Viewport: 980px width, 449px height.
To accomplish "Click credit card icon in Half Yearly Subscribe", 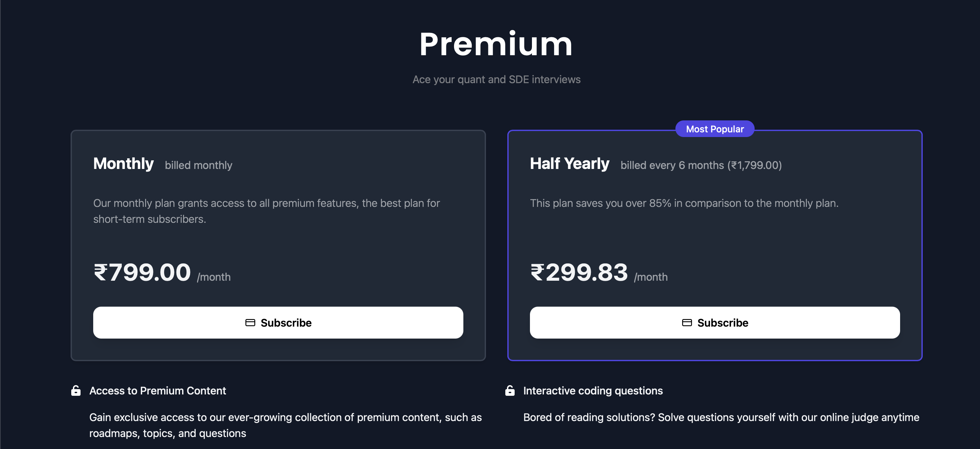I will pyautogui.click(x=687, y=323).
